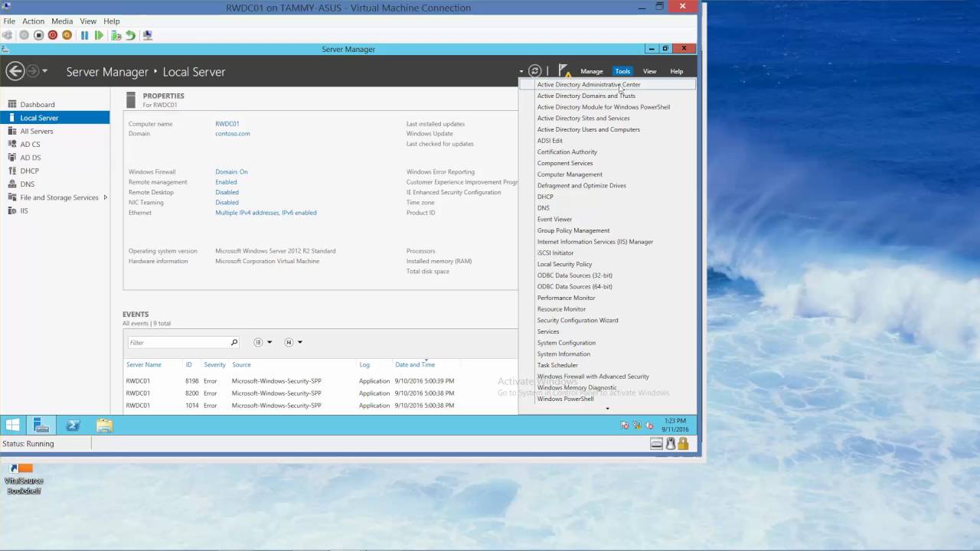Click the Turn Off VM icon
The height and width of the screenshot is (551, 980).
pos(38,35)
